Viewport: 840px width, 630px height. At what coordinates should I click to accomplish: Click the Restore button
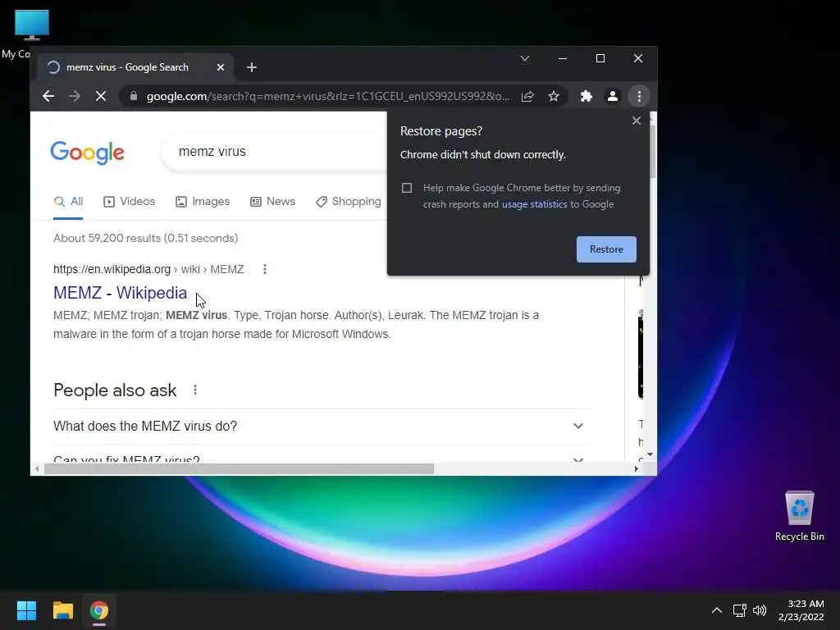click(606, 249)
